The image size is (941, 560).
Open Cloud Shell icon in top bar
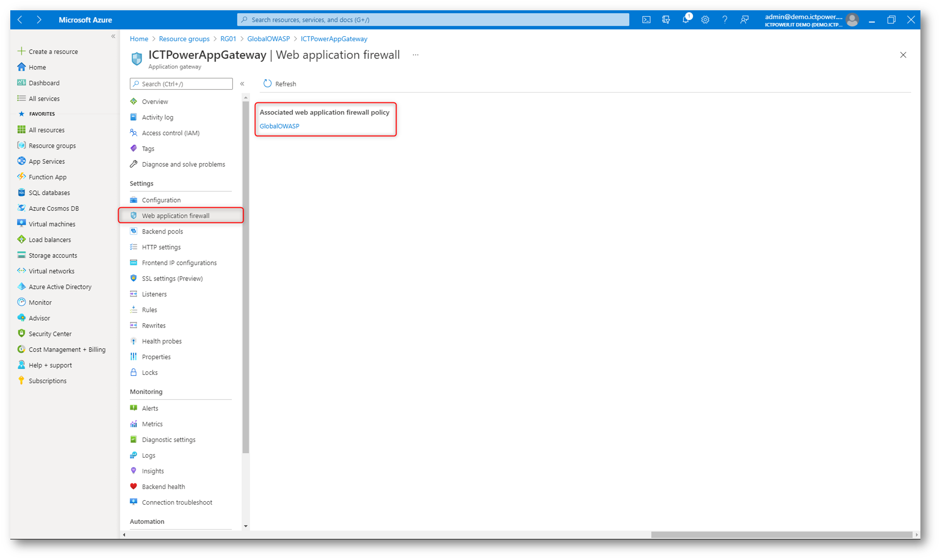[646, 20]
